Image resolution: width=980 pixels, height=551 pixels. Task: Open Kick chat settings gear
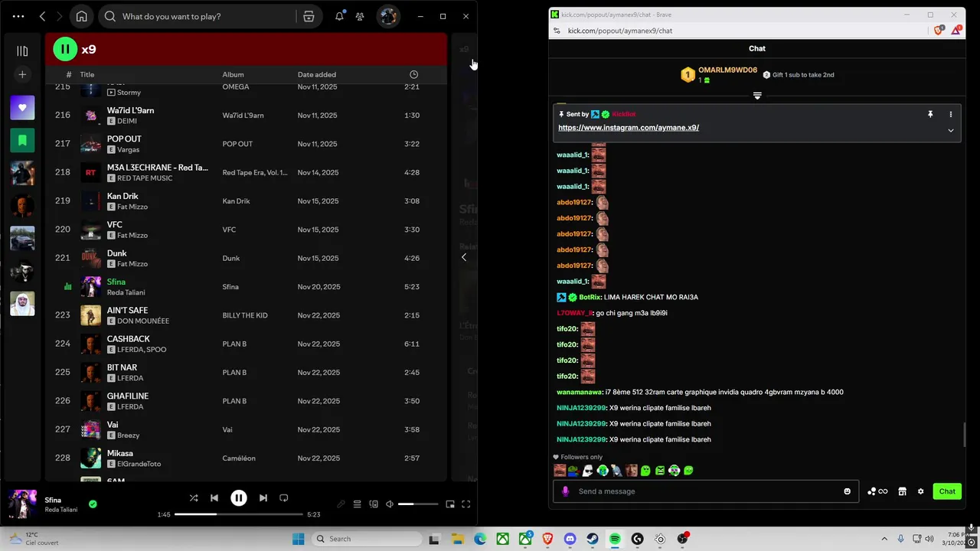(920, 491)
